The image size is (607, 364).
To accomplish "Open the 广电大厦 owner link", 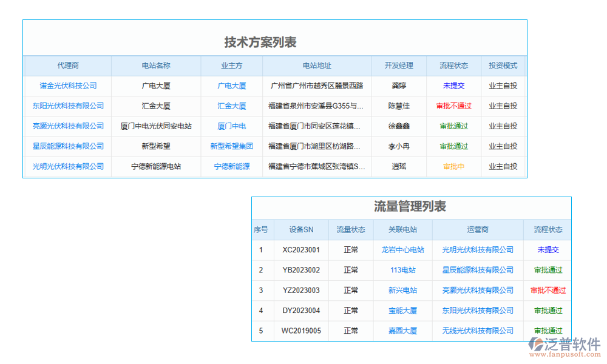I will 232,86.
